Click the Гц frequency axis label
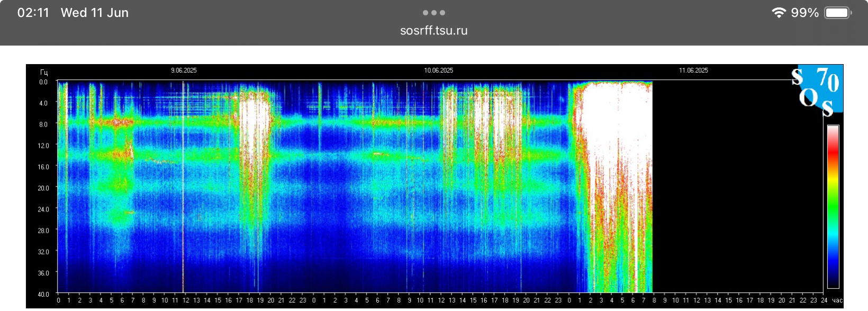This screenshot has height=311, width=868. (x=44, y=73)
